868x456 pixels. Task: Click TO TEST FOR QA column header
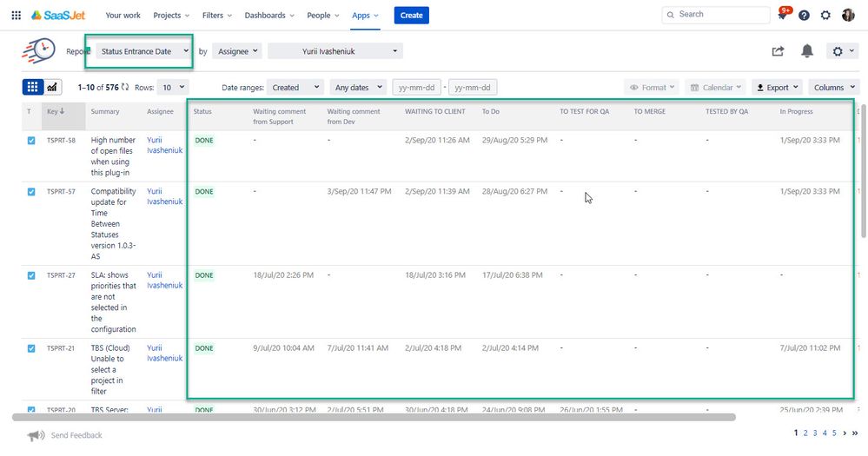pos(584,111)
